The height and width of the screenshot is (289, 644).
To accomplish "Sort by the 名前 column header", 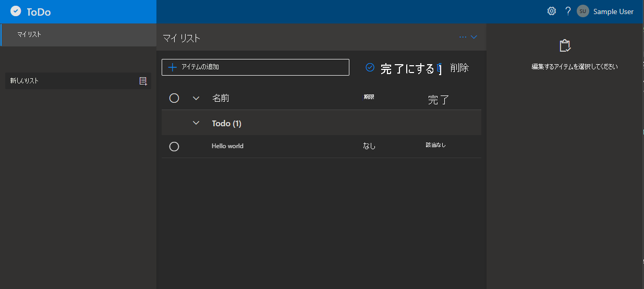I will tap(221, 98).
